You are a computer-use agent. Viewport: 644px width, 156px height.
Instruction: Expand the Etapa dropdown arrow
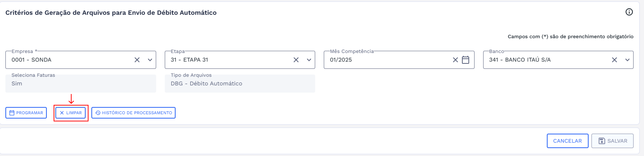[x=309, y=60]
